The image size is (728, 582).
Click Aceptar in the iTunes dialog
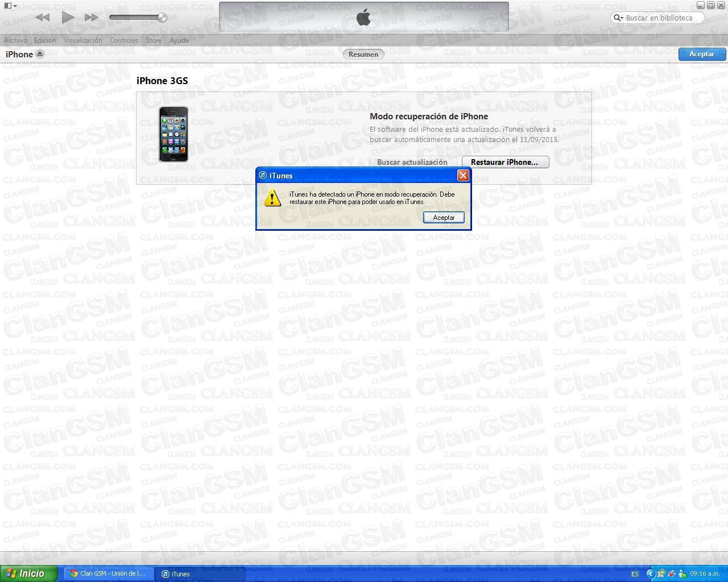point(444,217)
